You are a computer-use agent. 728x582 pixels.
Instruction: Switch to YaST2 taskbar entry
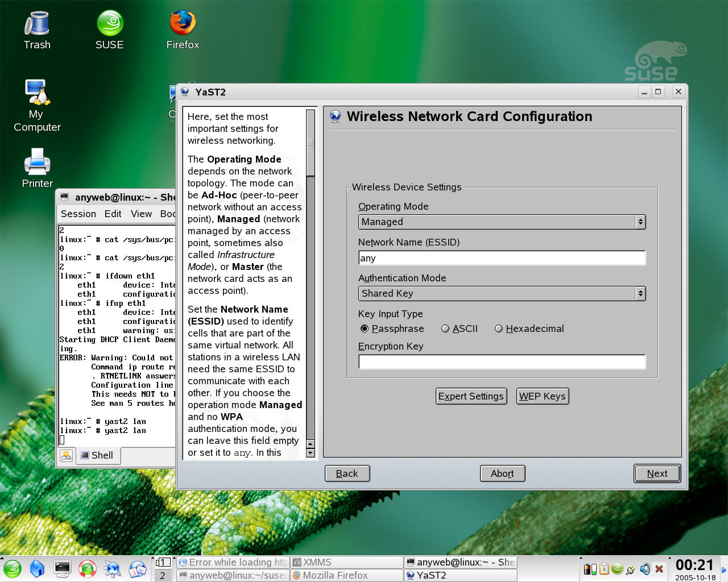click(461, 575)
